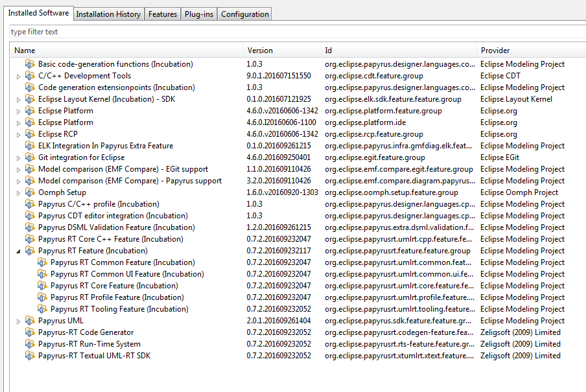Screen dimensions: 586x392
Task: Click the Papyrus-RT Code Generator icon
Action: pyautogui.click(x=30, y=332)
